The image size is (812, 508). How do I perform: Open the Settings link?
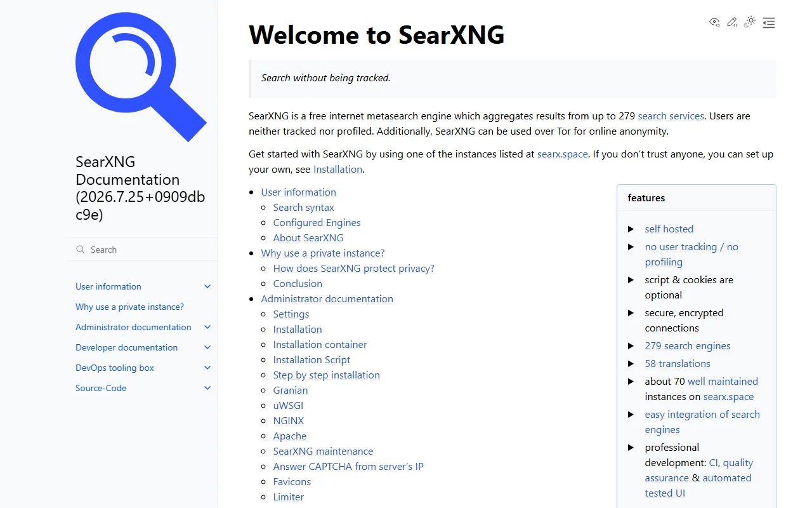291,314
